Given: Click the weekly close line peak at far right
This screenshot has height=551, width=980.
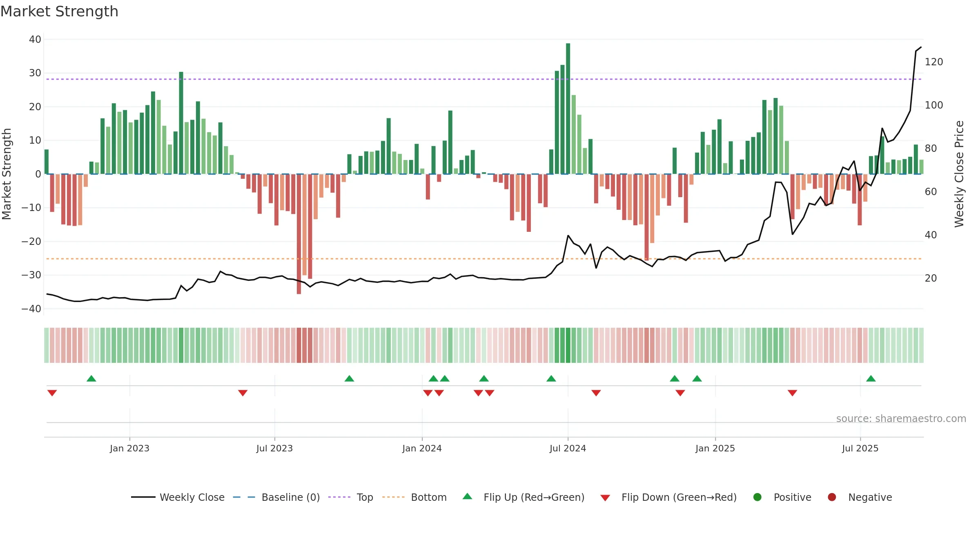Looking at the screenshot, I should tap(921, 47).
